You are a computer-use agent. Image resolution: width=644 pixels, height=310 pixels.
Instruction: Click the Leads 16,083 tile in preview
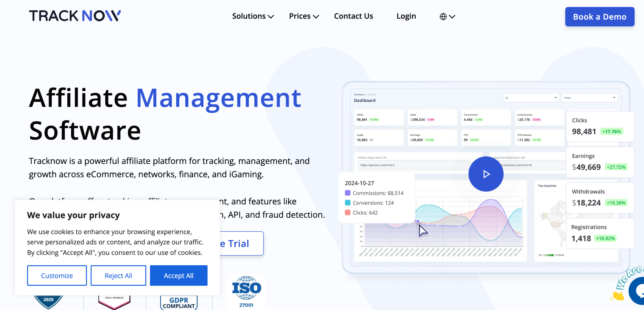379,138
